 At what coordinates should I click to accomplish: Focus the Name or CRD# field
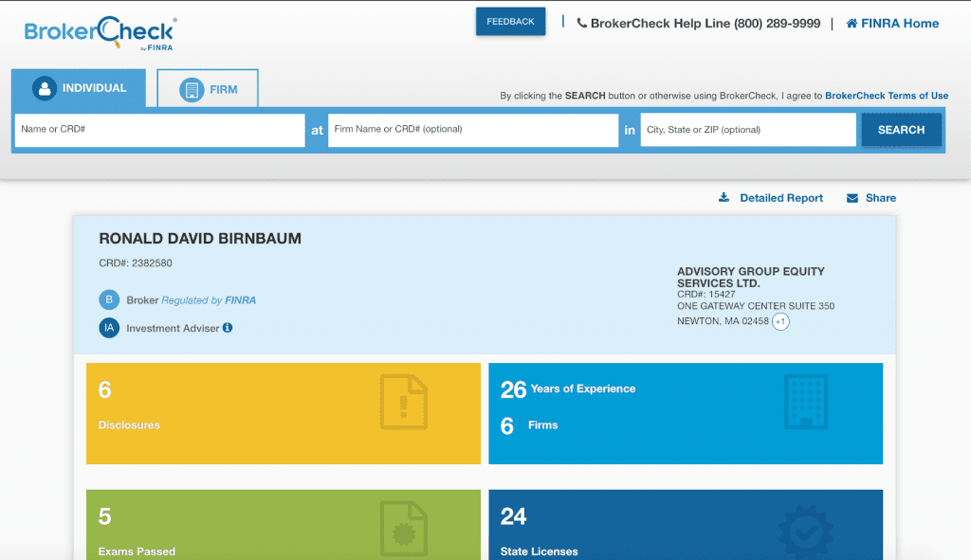pos(159,130)
